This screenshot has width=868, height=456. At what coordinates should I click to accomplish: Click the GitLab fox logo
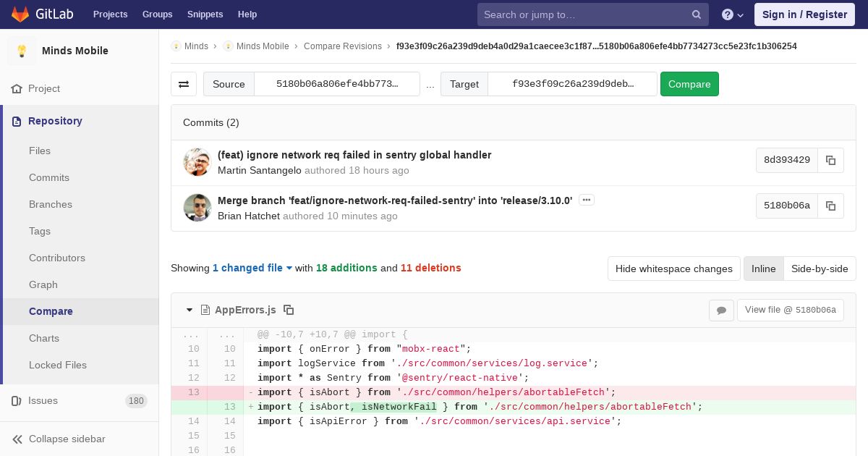pos(20,14)
